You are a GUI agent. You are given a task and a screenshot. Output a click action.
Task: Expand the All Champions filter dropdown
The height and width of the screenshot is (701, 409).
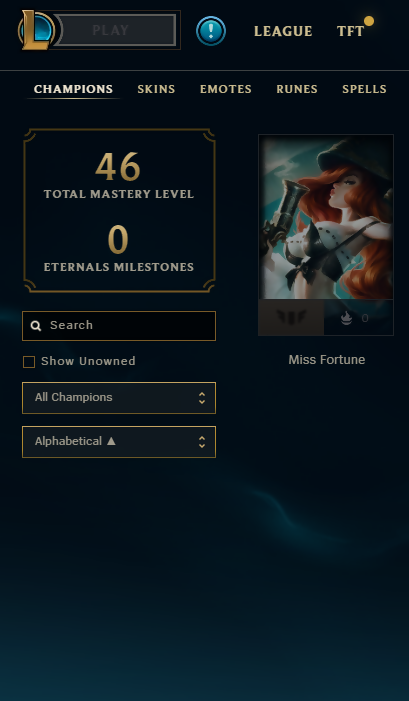[x=119, y=398]
